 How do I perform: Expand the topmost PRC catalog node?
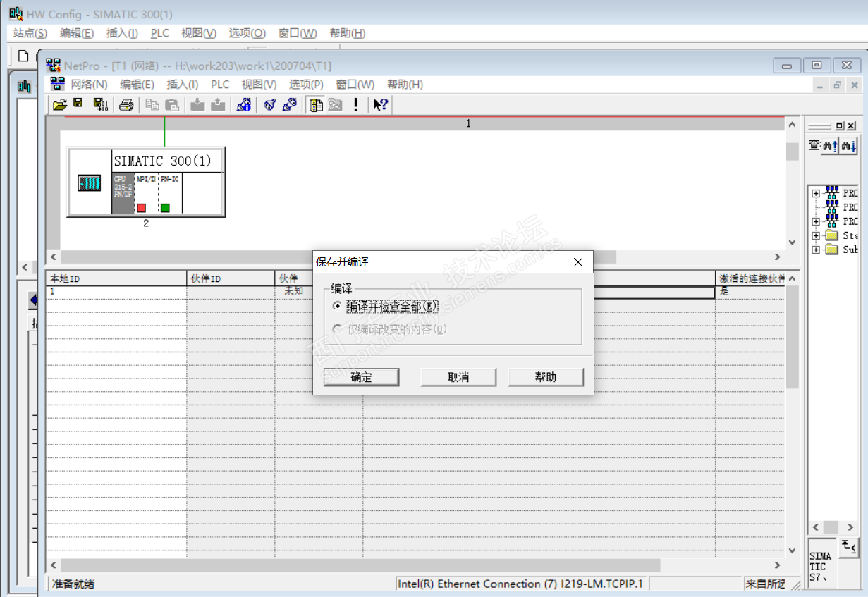(x=816, y=193)
